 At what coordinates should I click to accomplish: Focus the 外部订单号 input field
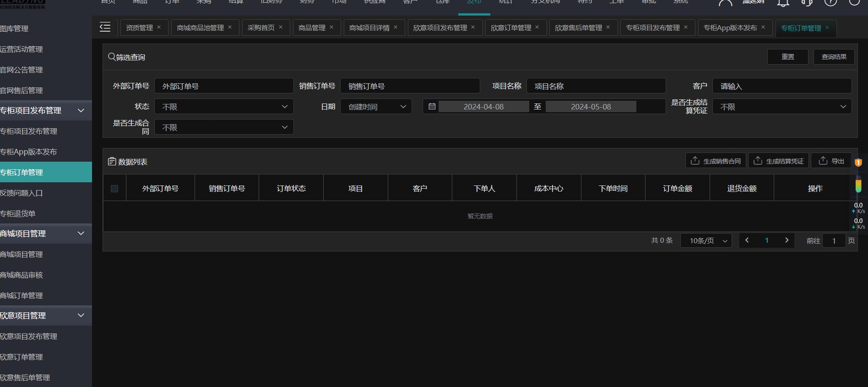click(x=224, y=86)
